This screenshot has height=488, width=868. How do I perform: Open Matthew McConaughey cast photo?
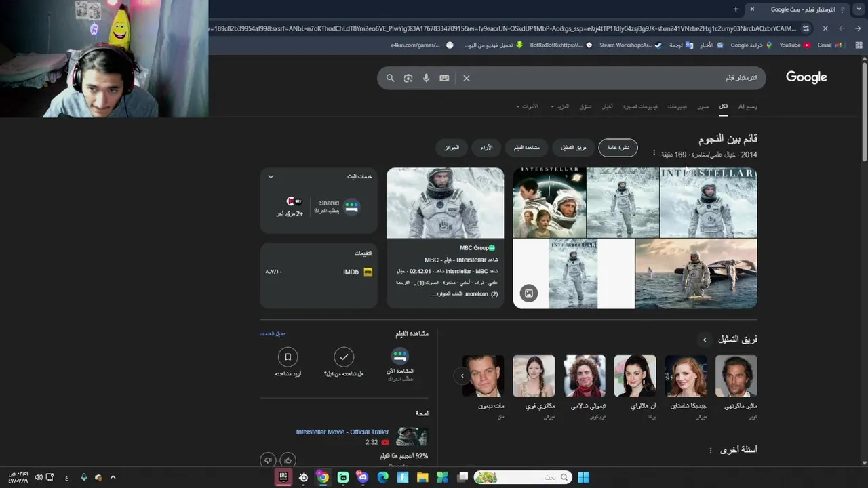(736, 376)
